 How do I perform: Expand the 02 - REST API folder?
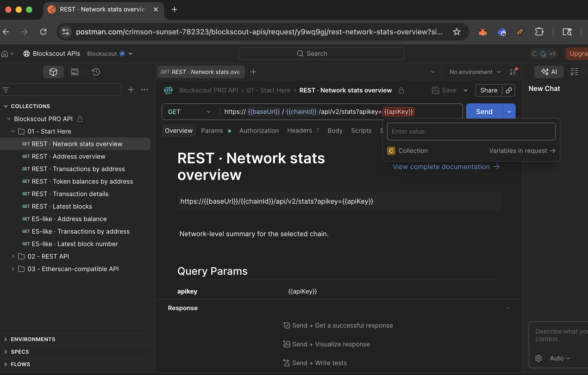click(13, 256)
